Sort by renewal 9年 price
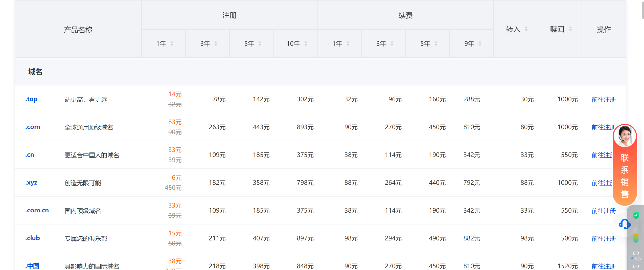 pos(480,43)
